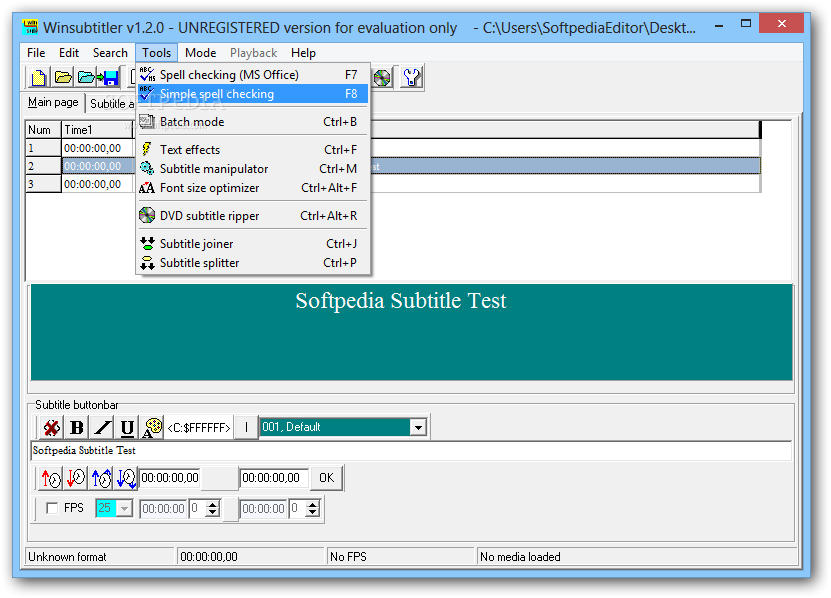Click the cyan folder open icon
Viewport: 831px width, 598px height.
[86, 78]
